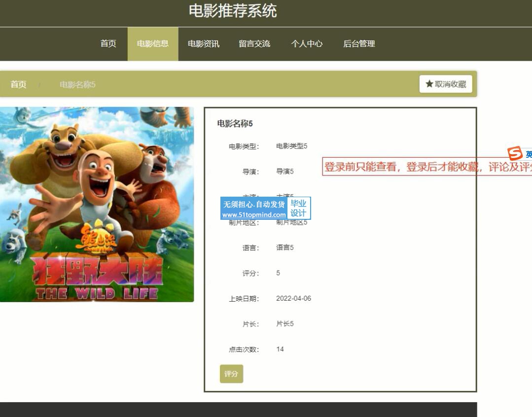Click the 电影名称5 heading in details panel
This screenshot has width=532, height=417.
click(235, 124)
